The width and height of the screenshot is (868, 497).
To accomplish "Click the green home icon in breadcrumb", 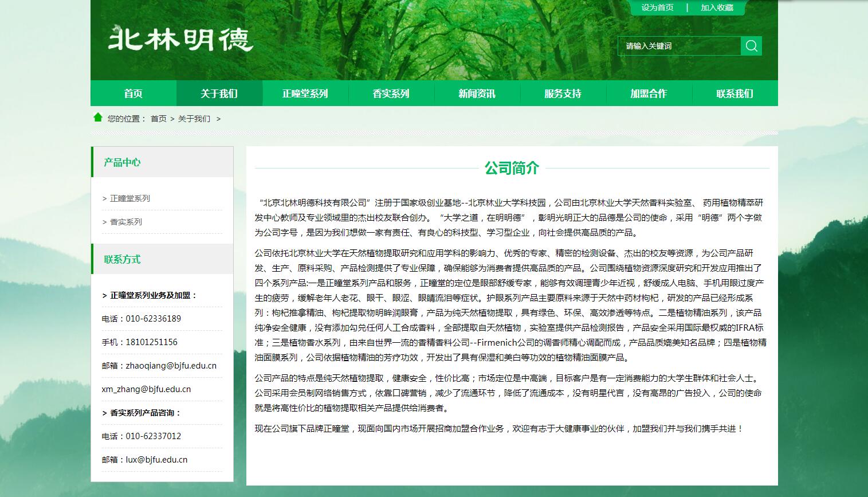I will click(98, 118).
